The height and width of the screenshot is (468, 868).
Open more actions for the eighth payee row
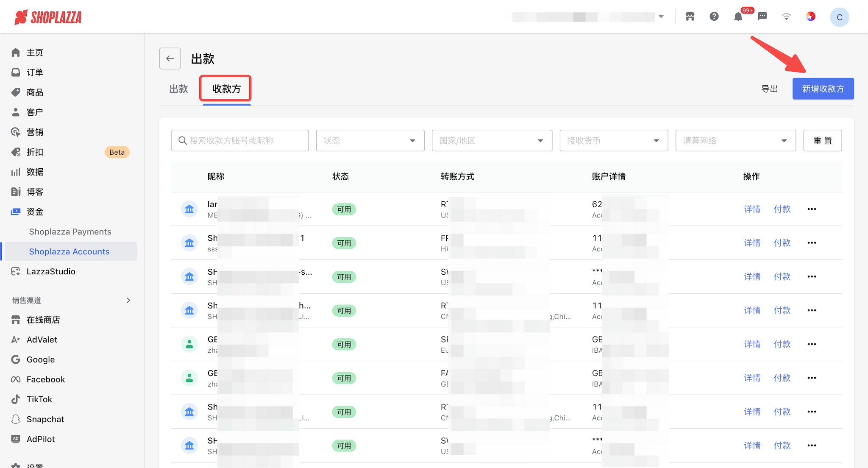click(812, 446)
